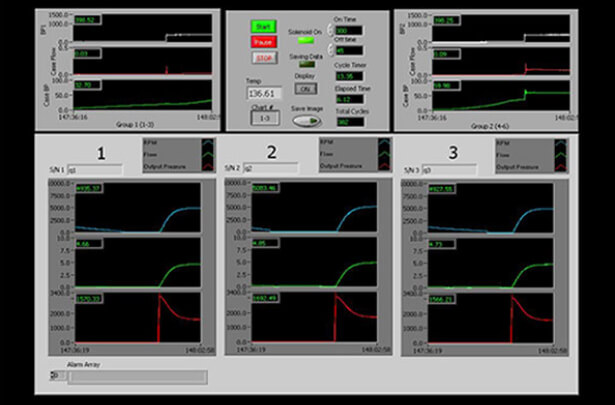Image resolution: width=615 pixels, height=405 pixels.
Task: Click the Temp field showing 136.61
Action: click(x=264, y=93)
